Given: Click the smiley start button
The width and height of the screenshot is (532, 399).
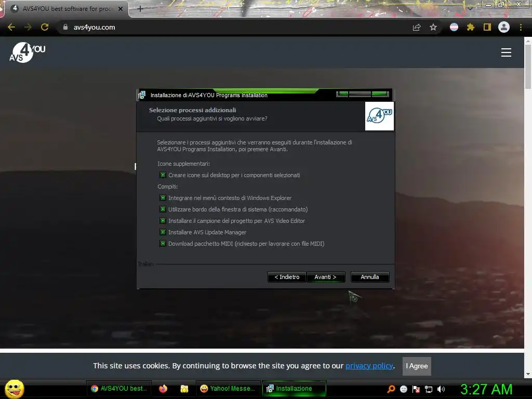Looking at the screenshot, I should tap(14, 389).
